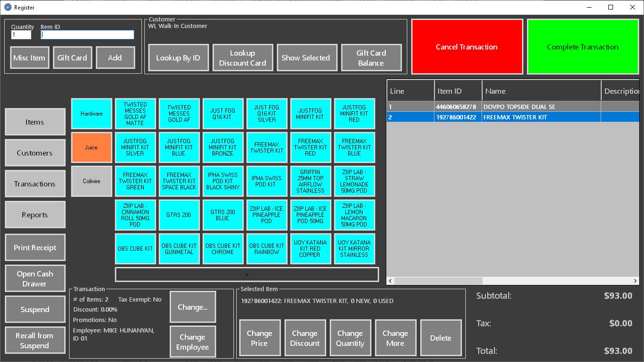Add JustFog Minifit Kit Silver item
Viewport: 644px width, 362px height.
[x=135, y=147]
